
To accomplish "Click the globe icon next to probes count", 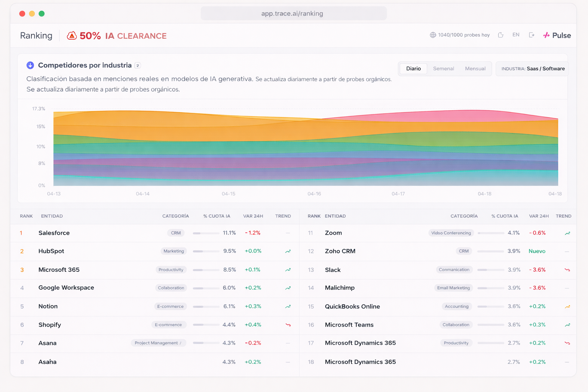I will 433,35.
